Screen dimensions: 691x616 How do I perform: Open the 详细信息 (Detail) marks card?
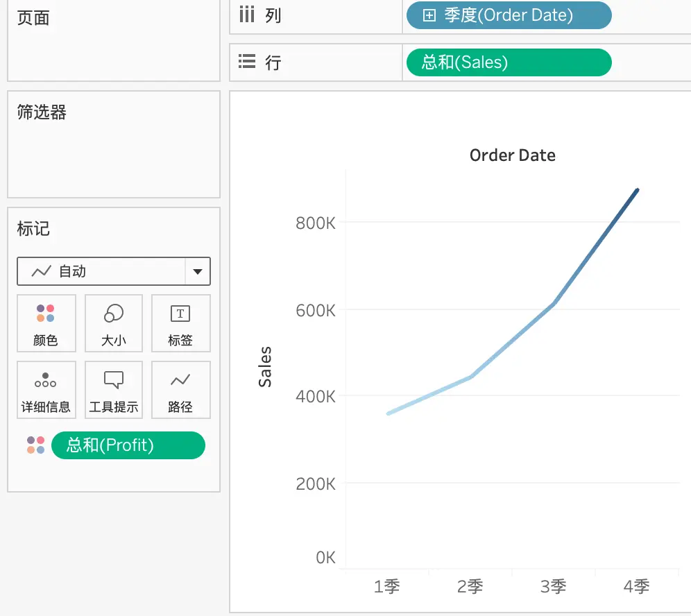[46, 390]
